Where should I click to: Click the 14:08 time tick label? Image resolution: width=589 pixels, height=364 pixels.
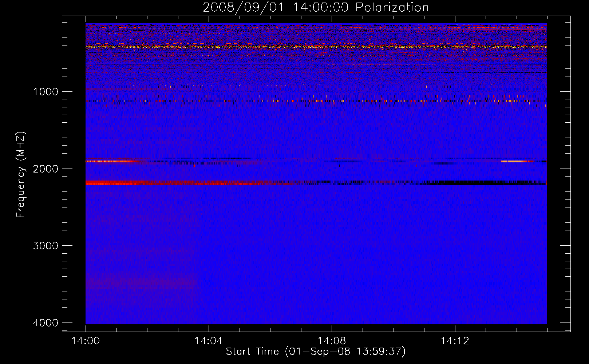(x=332, y=341)
